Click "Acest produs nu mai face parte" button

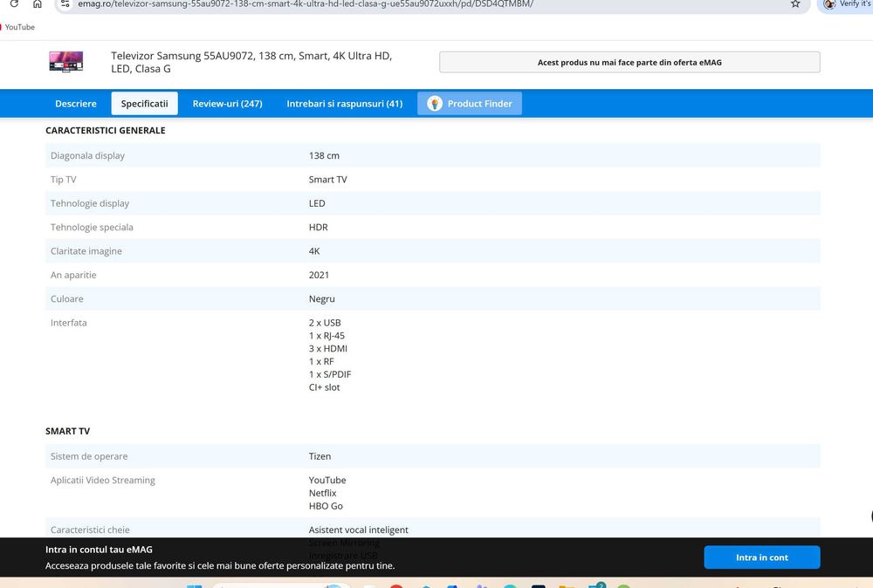coord(629,62)
